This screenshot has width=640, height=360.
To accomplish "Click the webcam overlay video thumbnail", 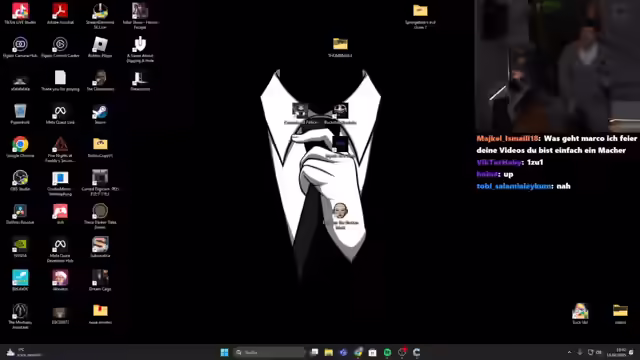I will click(x=557, y=66).
